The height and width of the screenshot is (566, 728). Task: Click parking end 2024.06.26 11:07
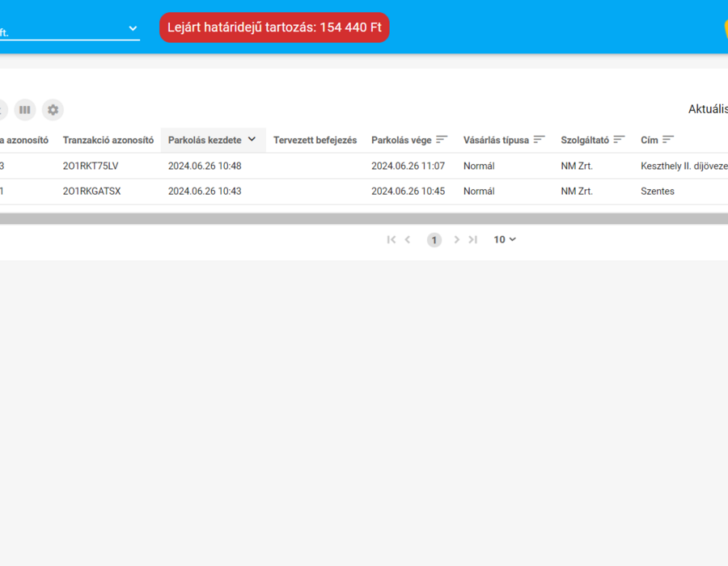click(x=408, y=166)
